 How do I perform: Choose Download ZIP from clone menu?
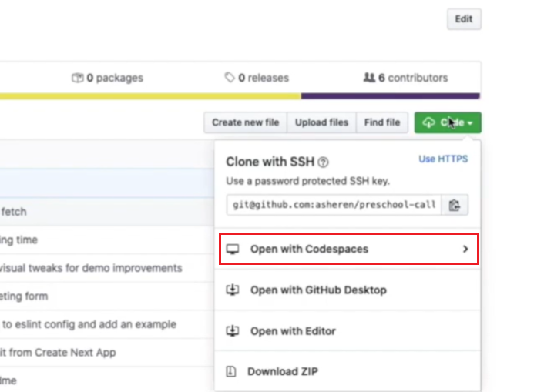282,371
